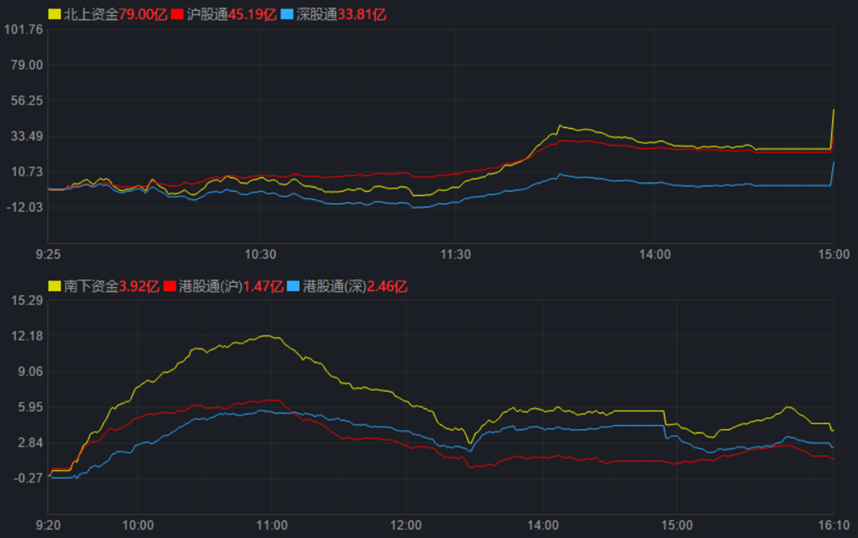Click the blue 港股通(深) legend swatch
The width and height of the screenshot is (858, 538).
point(294,287)
